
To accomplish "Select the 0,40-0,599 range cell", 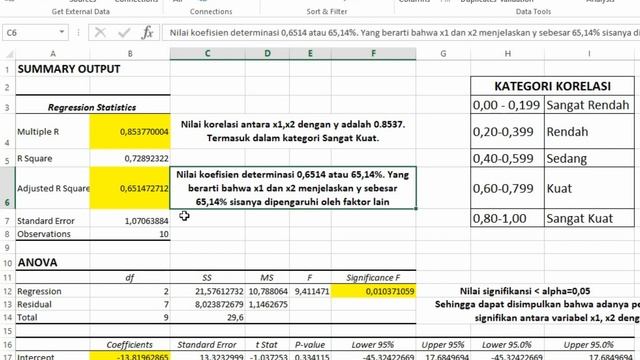I will click(x=507, y=158).
